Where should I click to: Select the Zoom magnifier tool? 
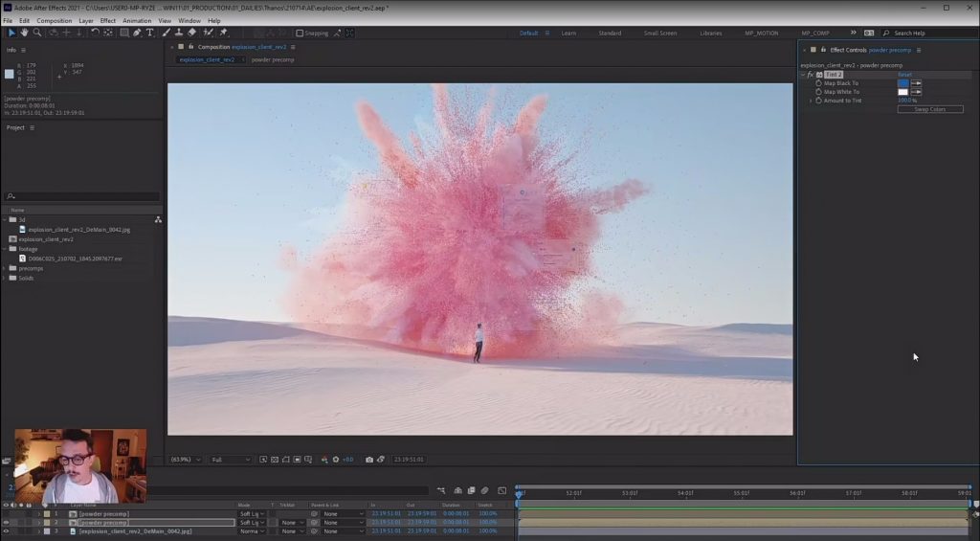(37, 33)
